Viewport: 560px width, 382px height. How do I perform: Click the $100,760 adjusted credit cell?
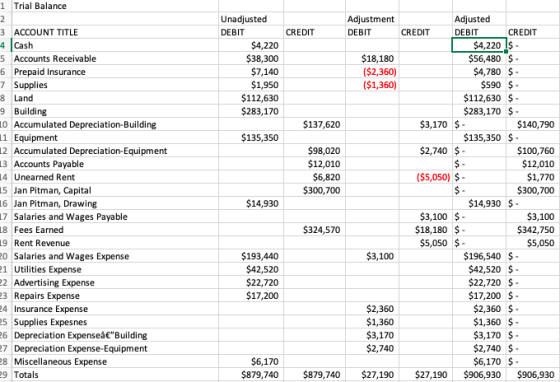pyautogui.click(x=533, y=151)
